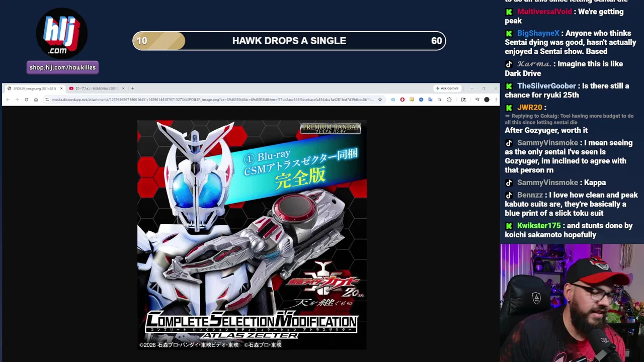
Task: Open site information icon beside the URL
Action: point(47,100)
